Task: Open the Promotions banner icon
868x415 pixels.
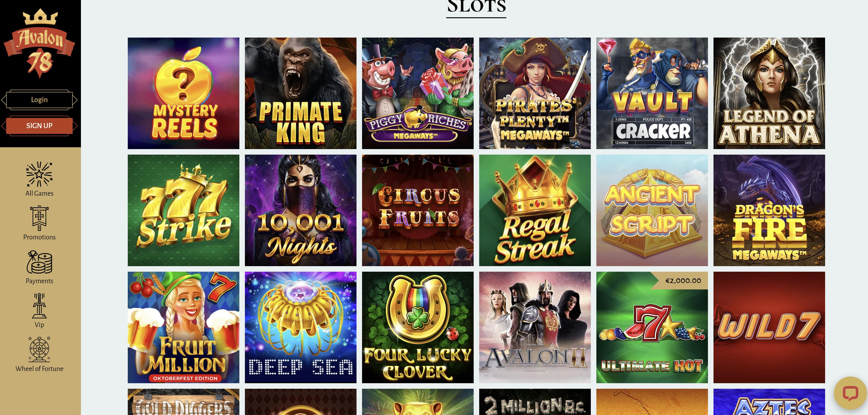Action: click(39, 218)
